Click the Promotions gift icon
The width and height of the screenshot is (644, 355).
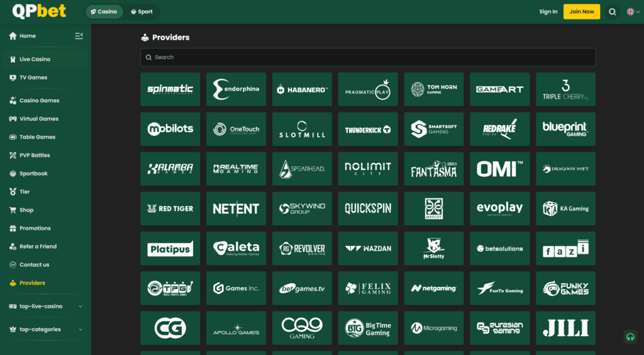(x=13, y=228)
